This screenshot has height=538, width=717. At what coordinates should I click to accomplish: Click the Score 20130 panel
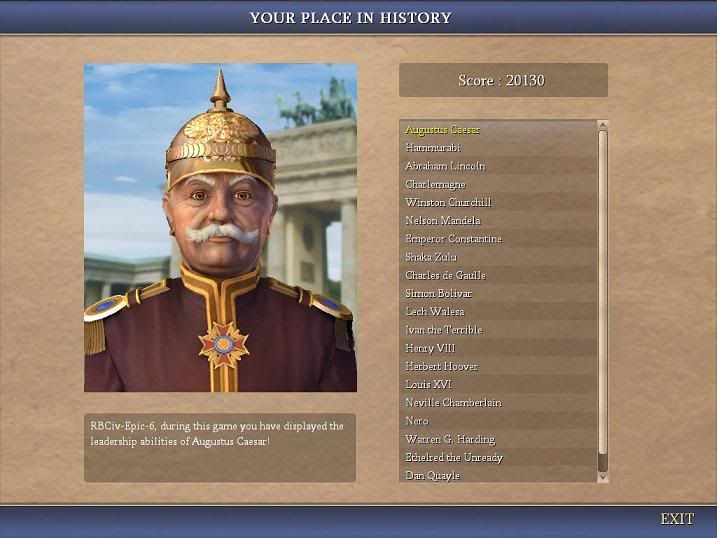pos(503,80)
